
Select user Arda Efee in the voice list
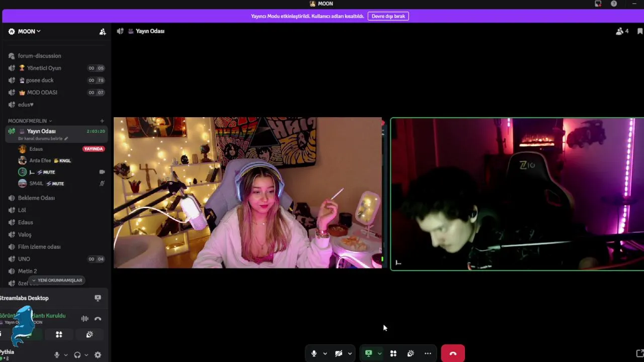(x=40, y=160)
